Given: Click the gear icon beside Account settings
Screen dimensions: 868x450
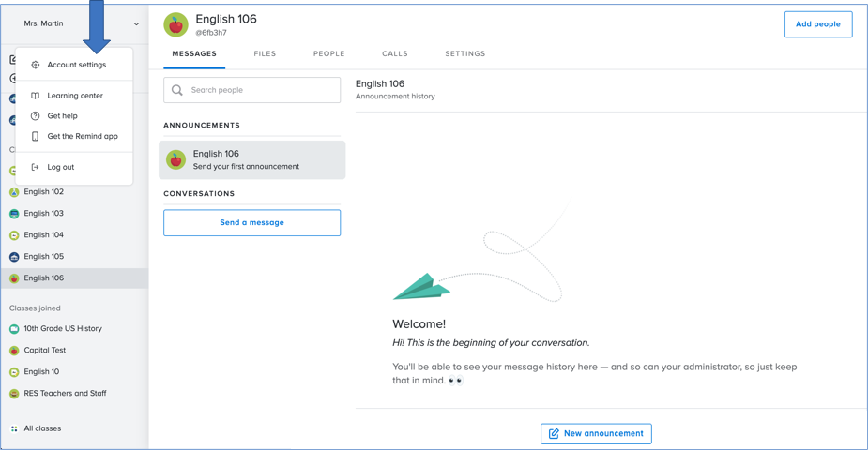Looking at the screenshot, I should coord(36,65).
